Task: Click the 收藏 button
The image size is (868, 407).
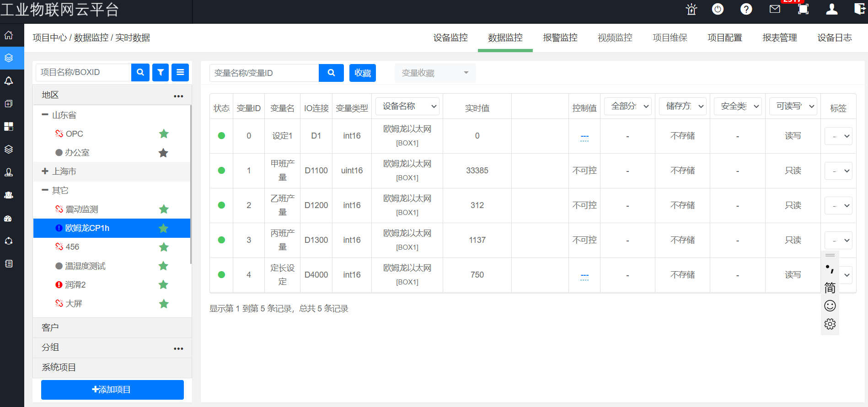Action: click(363, 73)
